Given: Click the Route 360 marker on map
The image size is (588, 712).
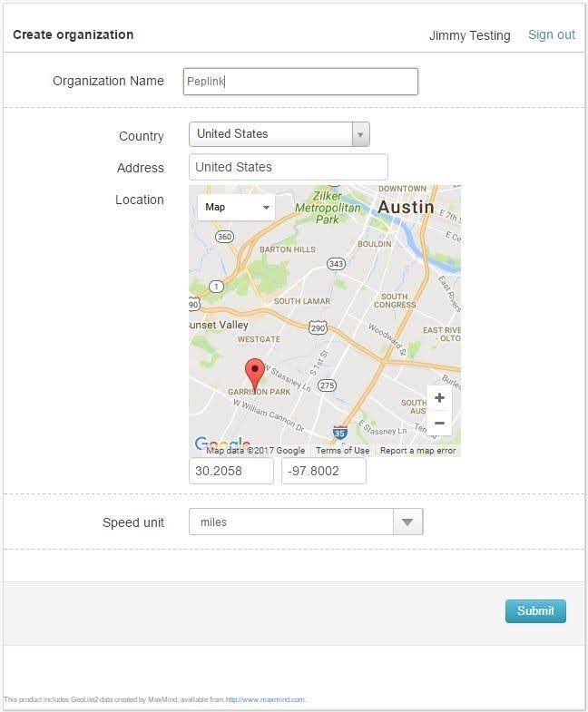Looking at the screenshot, I should tap(224, 236).
